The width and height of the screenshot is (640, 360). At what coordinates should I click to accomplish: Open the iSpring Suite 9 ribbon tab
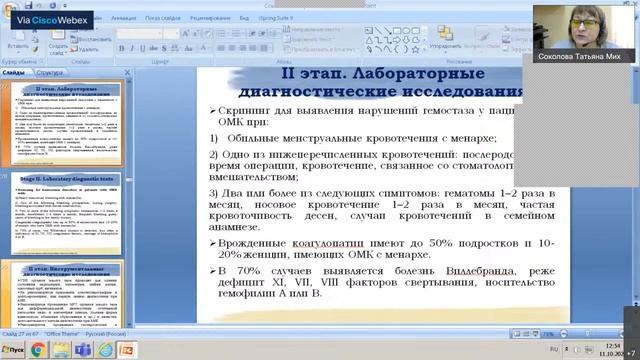tap(276, 18)
